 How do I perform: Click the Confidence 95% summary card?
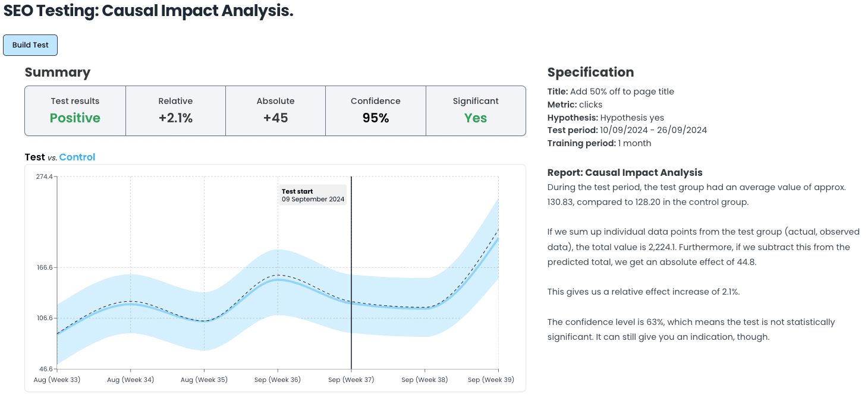[x=375, y=110]
